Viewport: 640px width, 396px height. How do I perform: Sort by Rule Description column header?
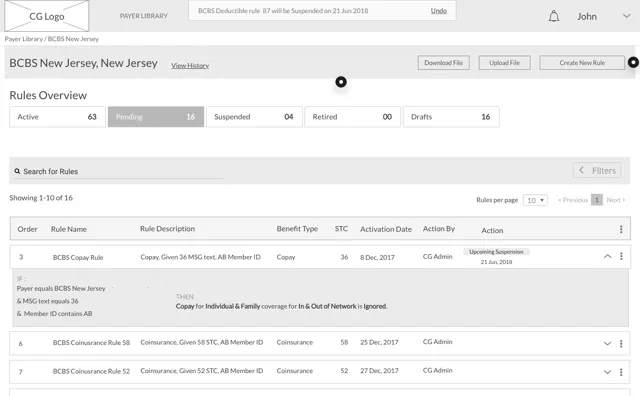click(x=167, y=229)
